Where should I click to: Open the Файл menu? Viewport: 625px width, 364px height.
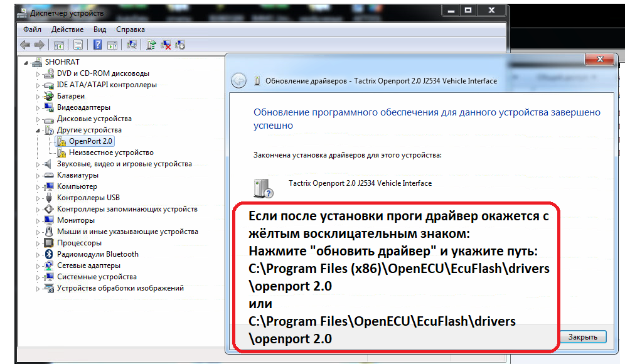(x=31, y=29)
